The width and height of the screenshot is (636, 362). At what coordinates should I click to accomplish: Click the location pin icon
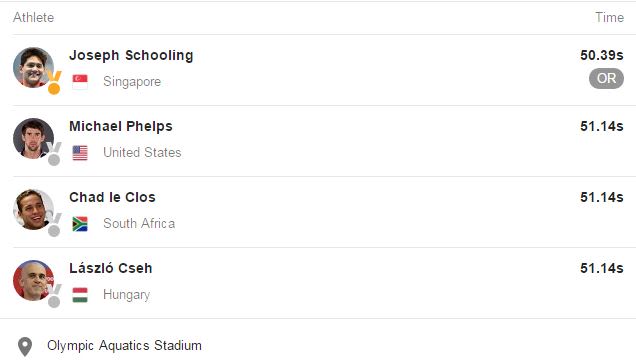pyautogui.click(x=25, y=347)
